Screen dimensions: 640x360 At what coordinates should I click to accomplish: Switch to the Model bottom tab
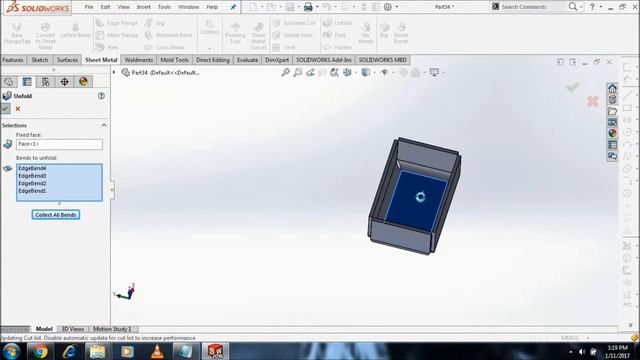pyautogui.click(x=44, y=329)
